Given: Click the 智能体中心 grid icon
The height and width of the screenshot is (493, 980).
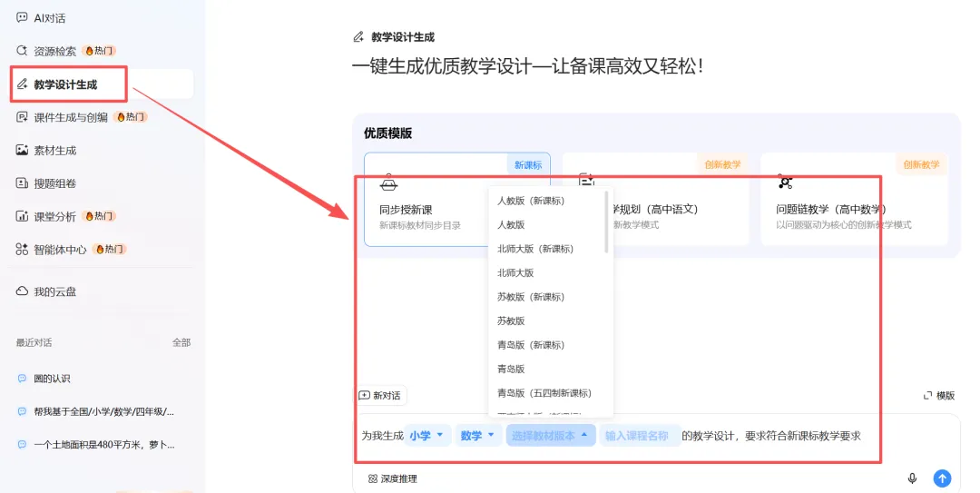Looking at the screenshot, I should click(x=22, y=249).
